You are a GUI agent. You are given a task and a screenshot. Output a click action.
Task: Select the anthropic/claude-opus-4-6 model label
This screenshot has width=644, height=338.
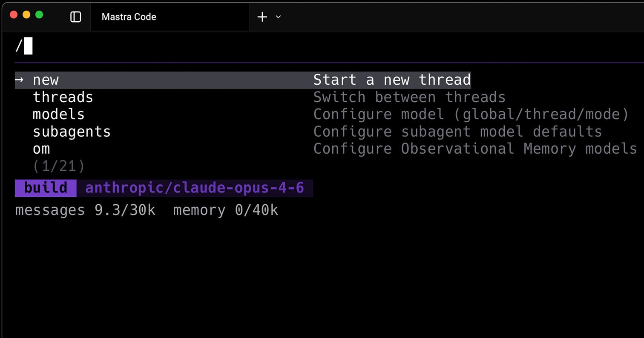(x=194, y=188)
